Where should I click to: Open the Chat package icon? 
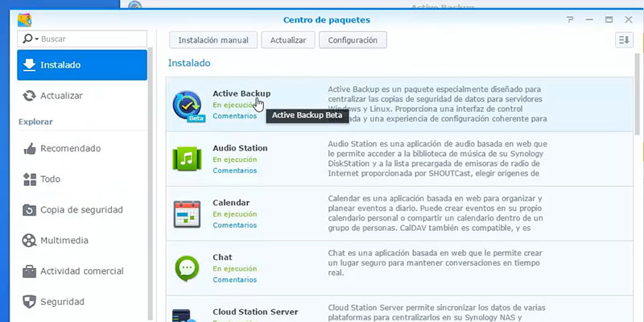pos(187,268)
